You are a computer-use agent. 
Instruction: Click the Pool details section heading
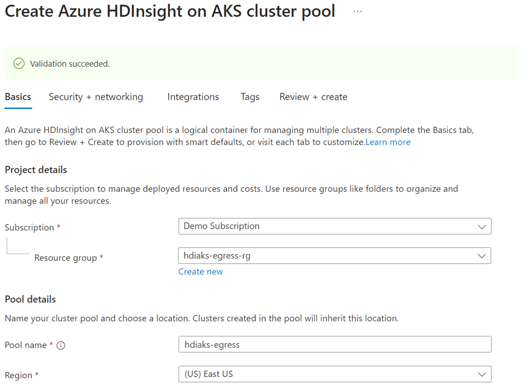tap(30, 299)
